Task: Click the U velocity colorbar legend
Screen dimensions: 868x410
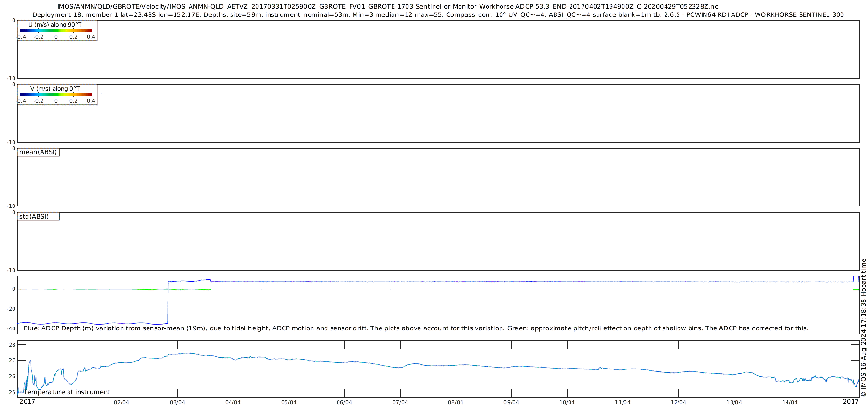Action: [x=57, y=30]
